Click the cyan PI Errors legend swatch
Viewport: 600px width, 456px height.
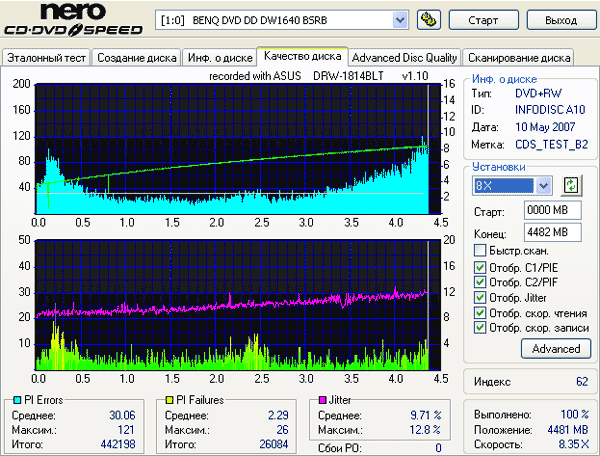pos(17,400)
